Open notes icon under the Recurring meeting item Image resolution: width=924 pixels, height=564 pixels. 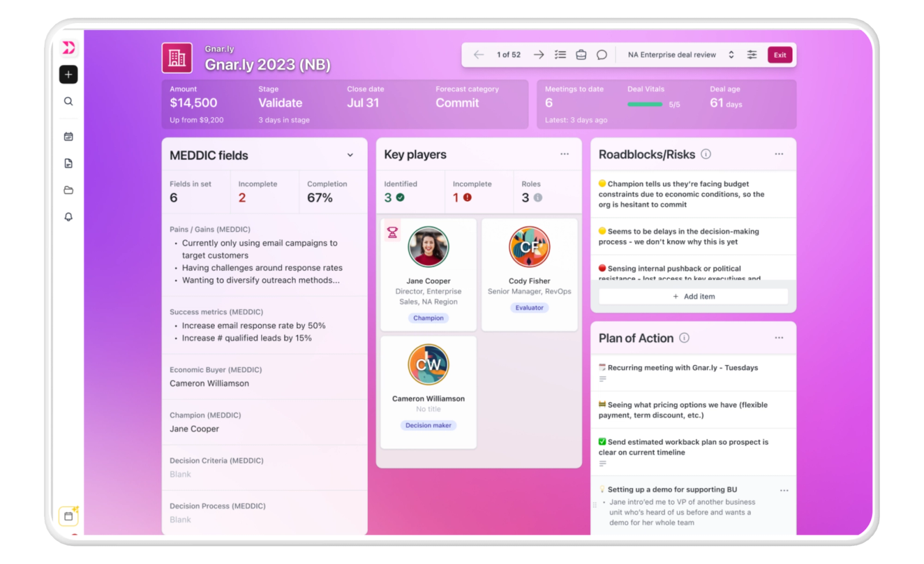pos(602,379)
